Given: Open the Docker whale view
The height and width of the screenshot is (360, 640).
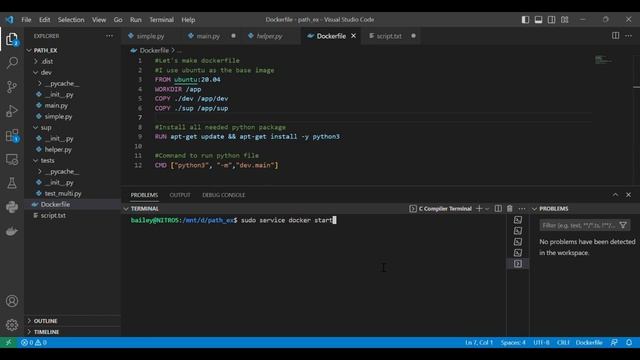Looking at the screenshot, I should tap(12, 231).
